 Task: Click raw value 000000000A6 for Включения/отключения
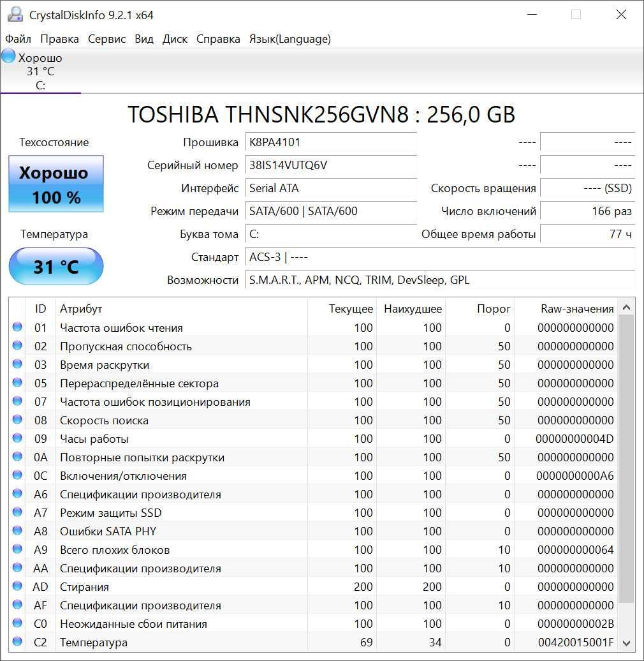[575, 476]
